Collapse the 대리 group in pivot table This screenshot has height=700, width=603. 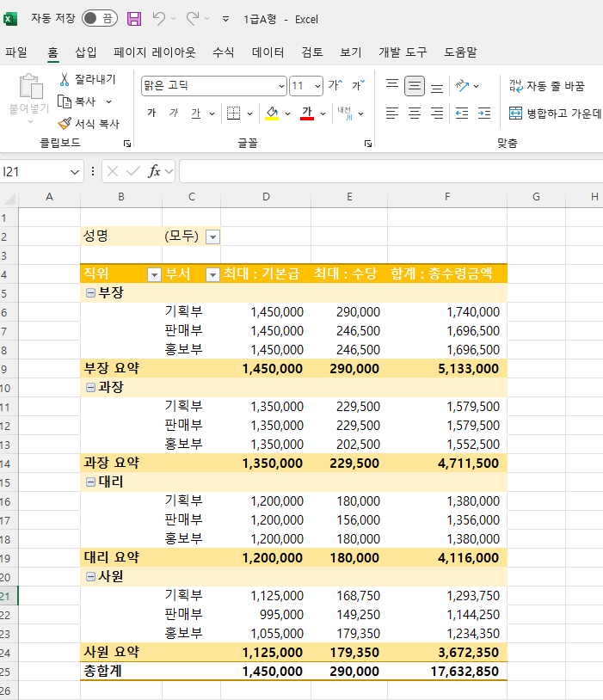coord(90,482)
